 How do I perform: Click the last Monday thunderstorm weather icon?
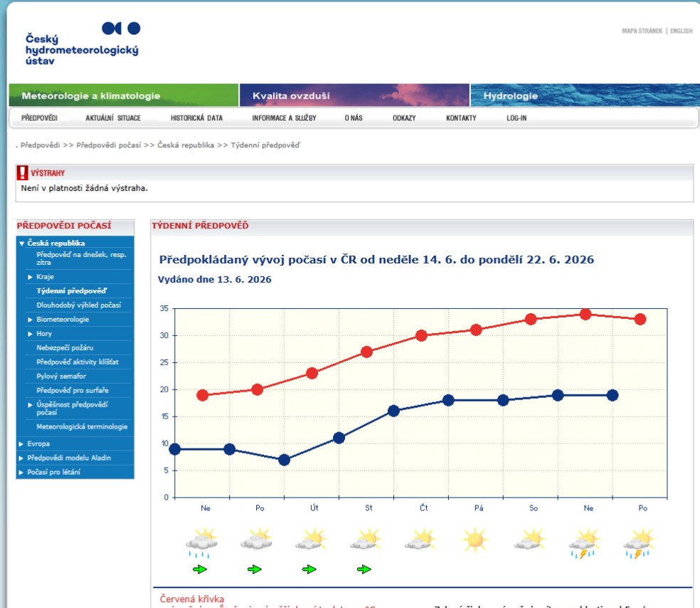click(640, 543)
